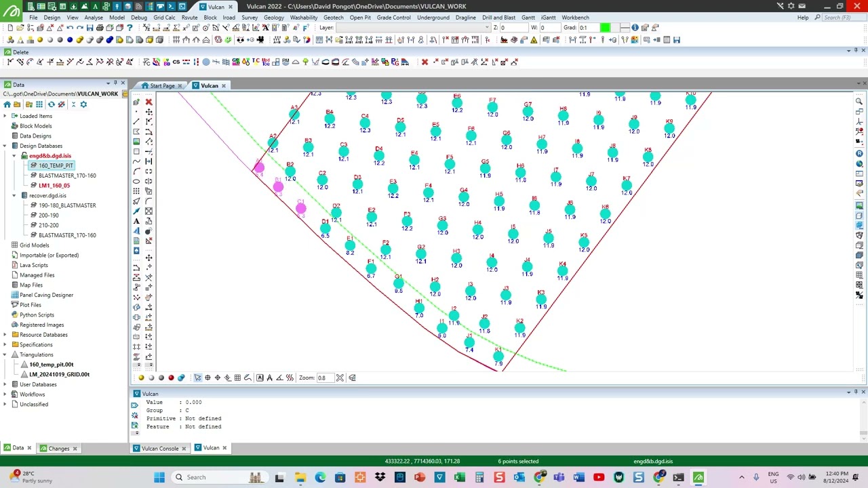Open the Help menu
The image size is (868, 488).
pos(803,18)
